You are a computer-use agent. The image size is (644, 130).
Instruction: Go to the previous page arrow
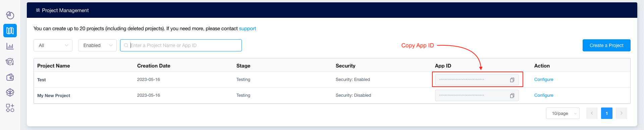[592, 113]
